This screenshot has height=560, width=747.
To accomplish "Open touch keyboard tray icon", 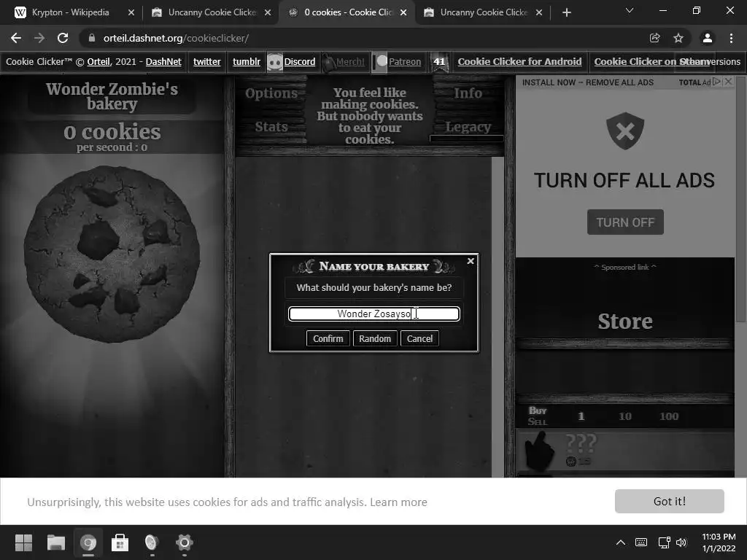I will (x=641, y=542).
